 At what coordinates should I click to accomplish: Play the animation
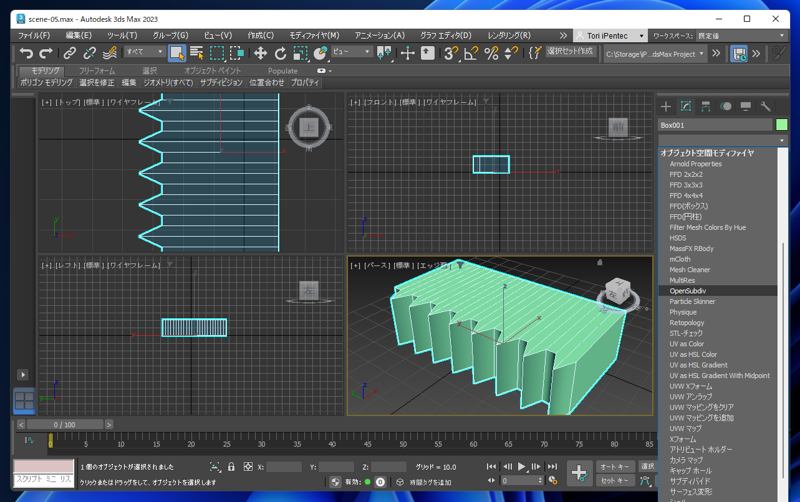[521, 466]
